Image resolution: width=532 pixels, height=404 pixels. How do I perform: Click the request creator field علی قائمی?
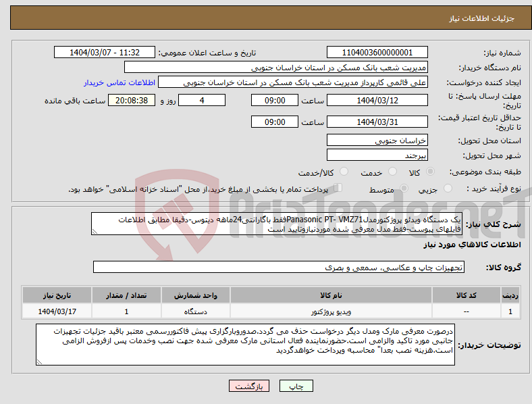pos(293,82)
